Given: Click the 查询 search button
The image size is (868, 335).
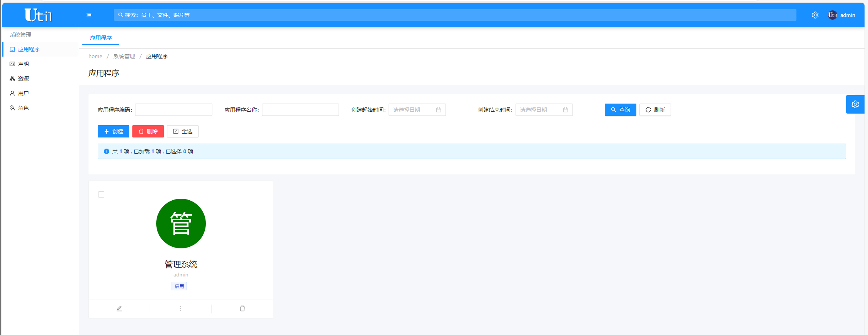Looking at the screenshot, I should click(620, 110).
